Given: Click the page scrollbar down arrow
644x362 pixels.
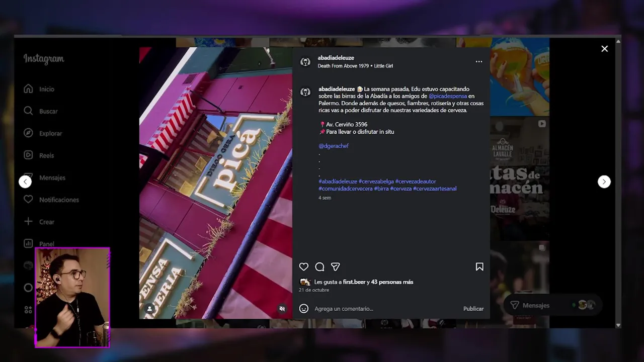Looking at the screenshot, I should (618, 325).
